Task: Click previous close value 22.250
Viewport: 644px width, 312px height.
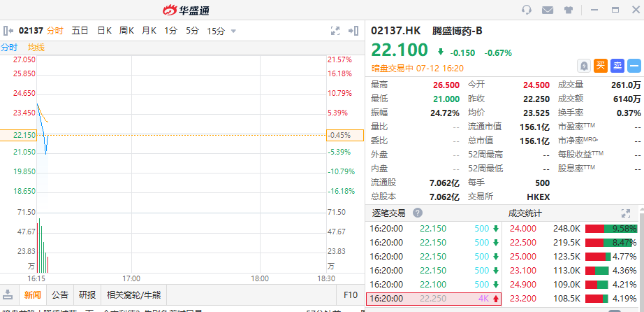Action: point(536,99)
